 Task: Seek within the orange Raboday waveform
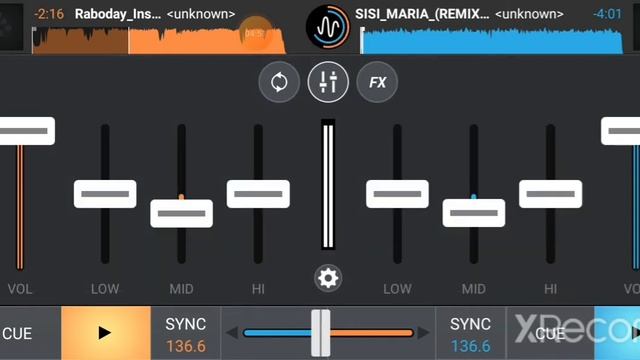pos(159,40)
